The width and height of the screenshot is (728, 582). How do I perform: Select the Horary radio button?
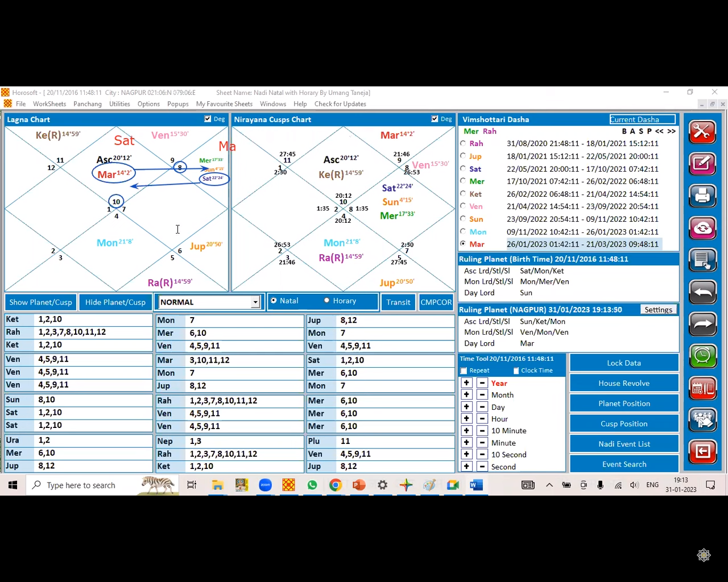326,301
